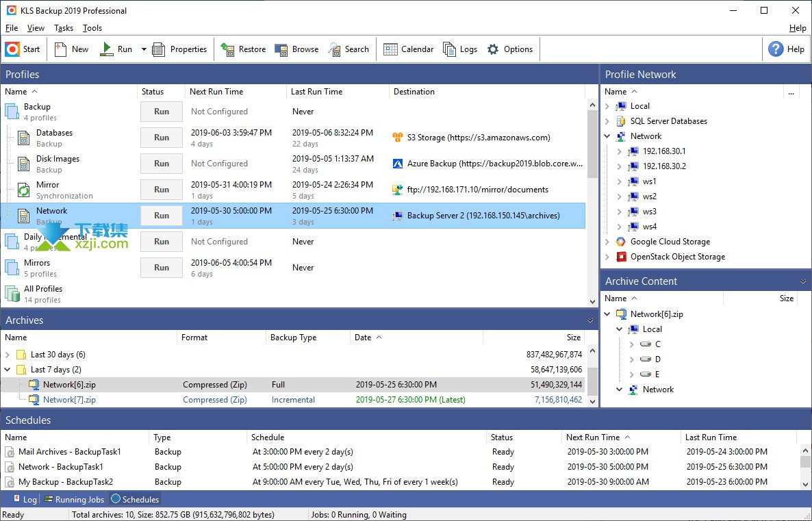812x521 pixels.
Task: Select the SQL Server Databases icon
Action: pyautogui.click(x=621, y=121)
